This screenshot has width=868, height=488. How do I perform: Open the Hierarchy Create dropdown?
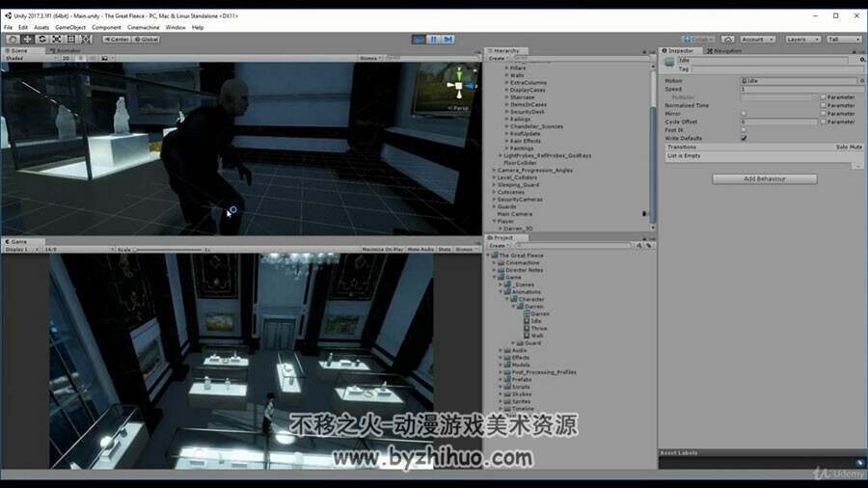pos(497,58)
